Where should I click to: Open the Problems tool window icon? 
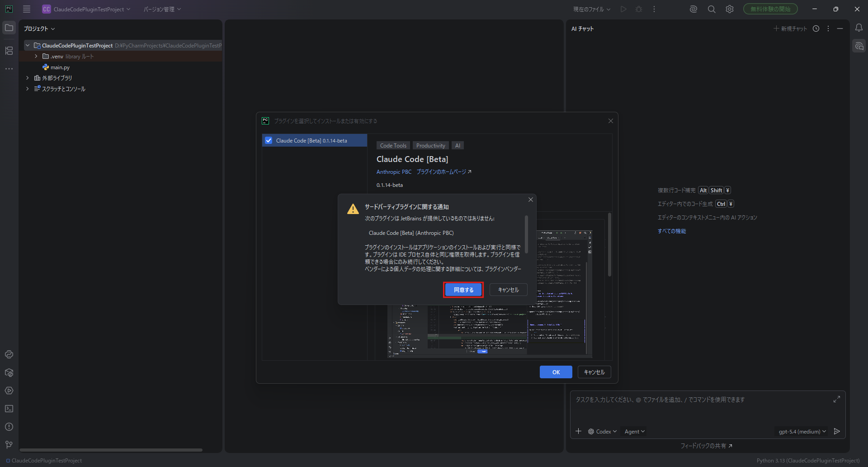coord(9,427)
